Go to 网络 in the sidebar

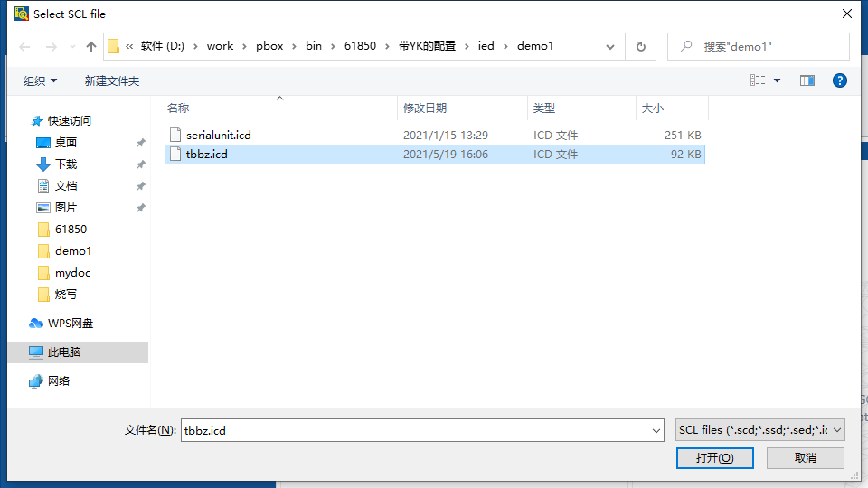59,381
